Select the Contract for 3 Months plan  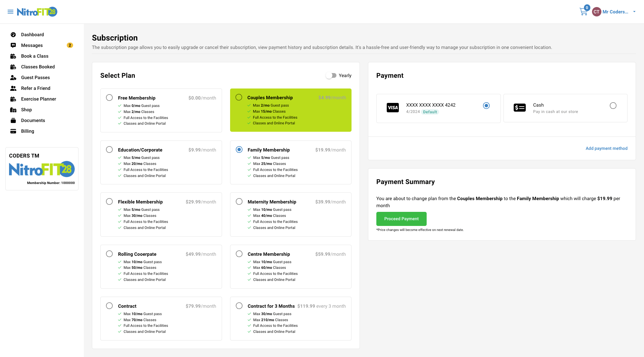[x=239, y=306]
